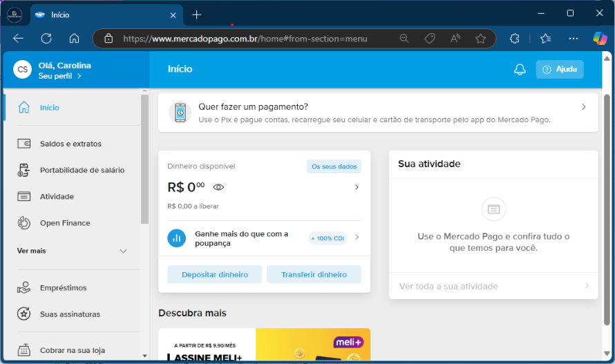This screenshot has height=364, width=615.
Task: Click the Portabilidade de salário icon
Action: tap(23, 170)
